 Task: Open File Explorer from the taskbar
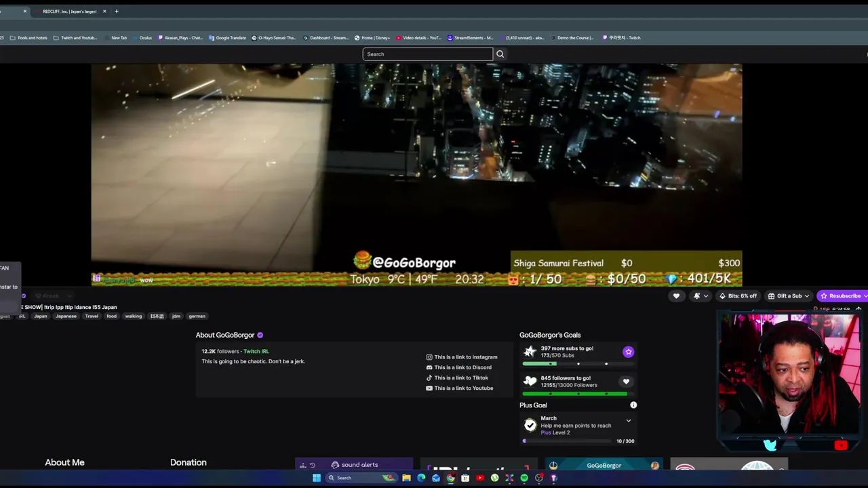coord(406,479)
